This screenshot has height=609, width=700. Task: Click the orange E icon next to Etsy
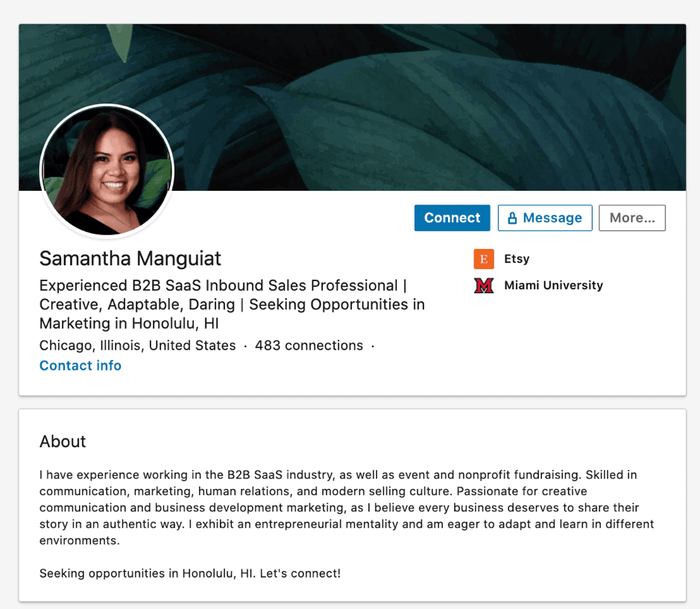point(483,259)
